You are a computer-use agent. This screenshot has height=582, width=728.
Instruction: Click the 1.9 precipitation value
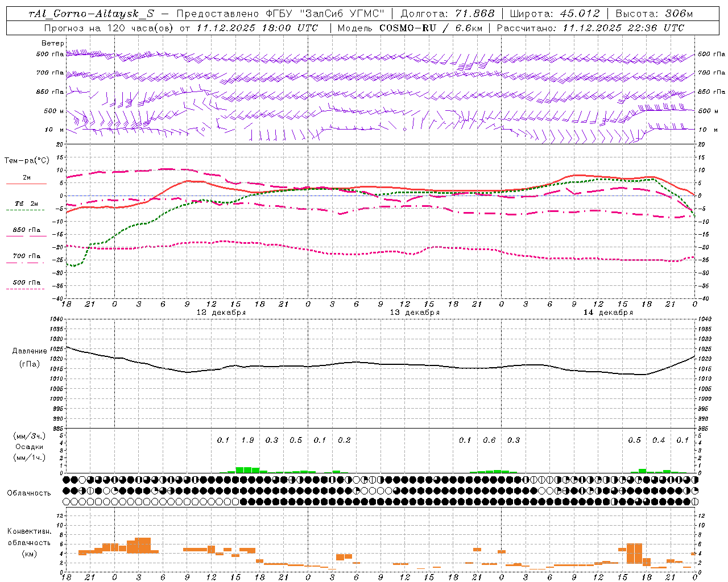tap(247, 440)
